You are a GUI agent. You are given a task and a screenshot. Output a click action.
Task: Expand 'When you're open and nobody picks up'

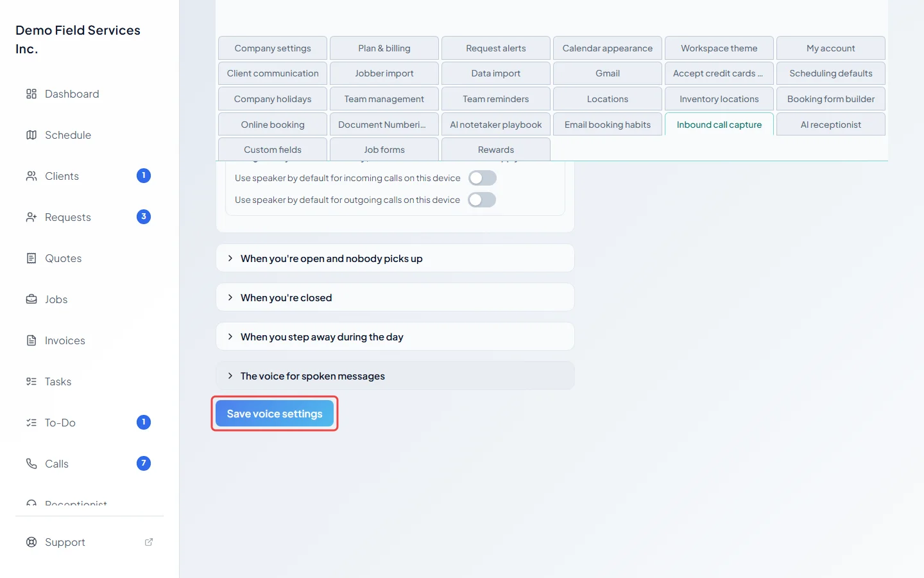tap(395, 258)
